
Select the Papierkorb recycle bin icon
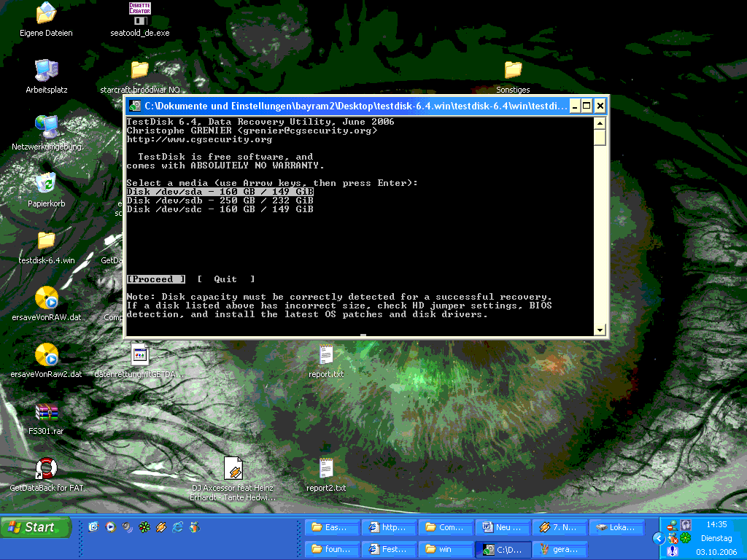[46, 184]
